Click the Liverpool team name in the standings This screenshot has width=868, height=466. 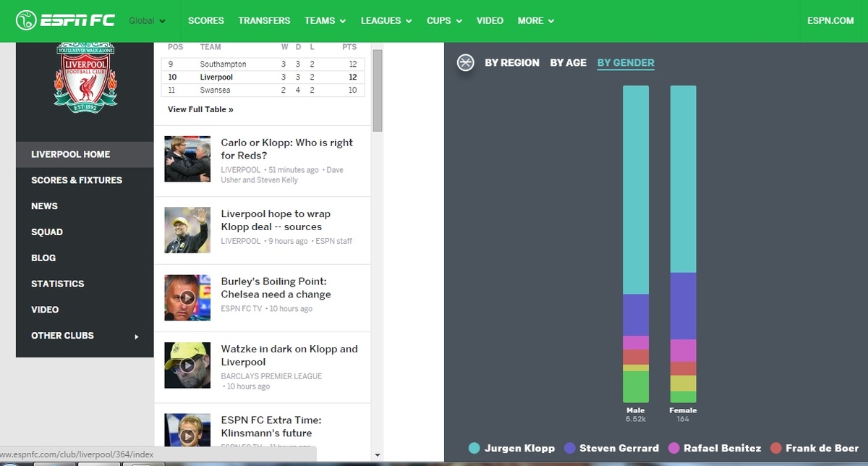coord(216,77)
